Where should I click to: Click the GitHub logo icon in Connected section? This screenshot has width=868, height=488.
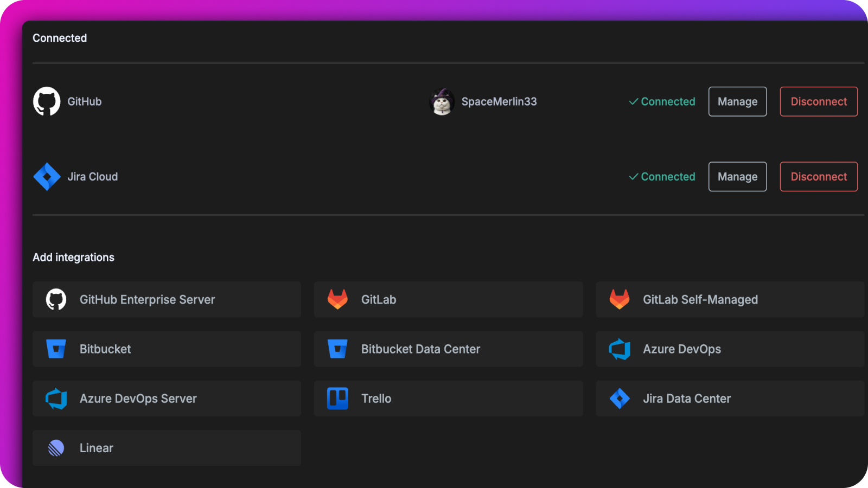pyautogui.click(x=47, y=101)
